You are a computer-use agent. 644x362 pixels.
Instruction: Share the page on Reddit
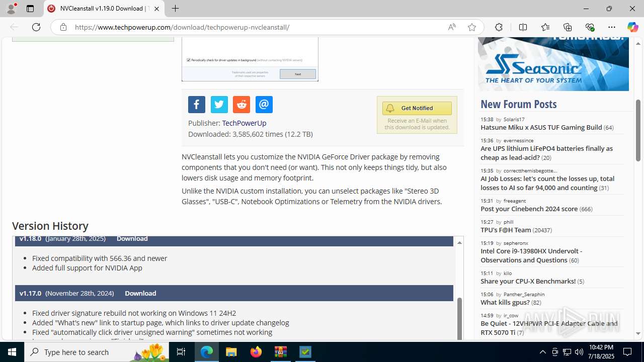[242, 105]
